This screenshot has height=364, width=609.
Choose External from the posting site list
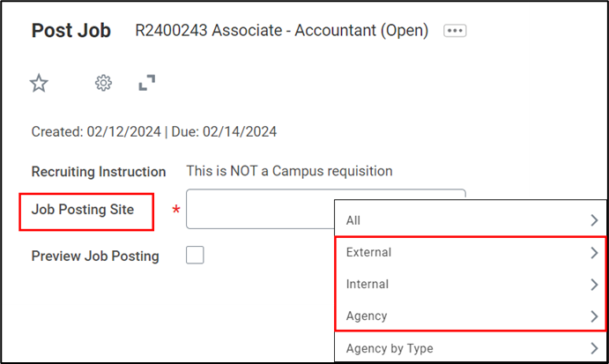click(368, 253)
